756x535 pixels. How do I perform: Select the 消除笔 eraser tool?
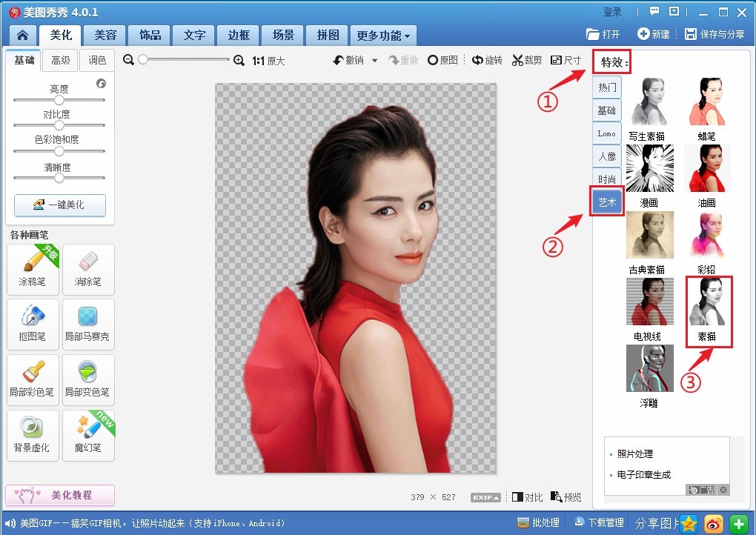(88, 270)
